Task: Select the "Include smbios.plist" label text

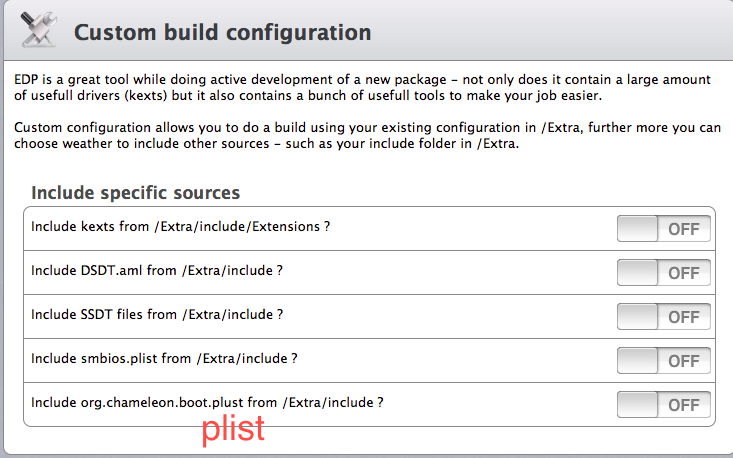Action: coord(164,359)
